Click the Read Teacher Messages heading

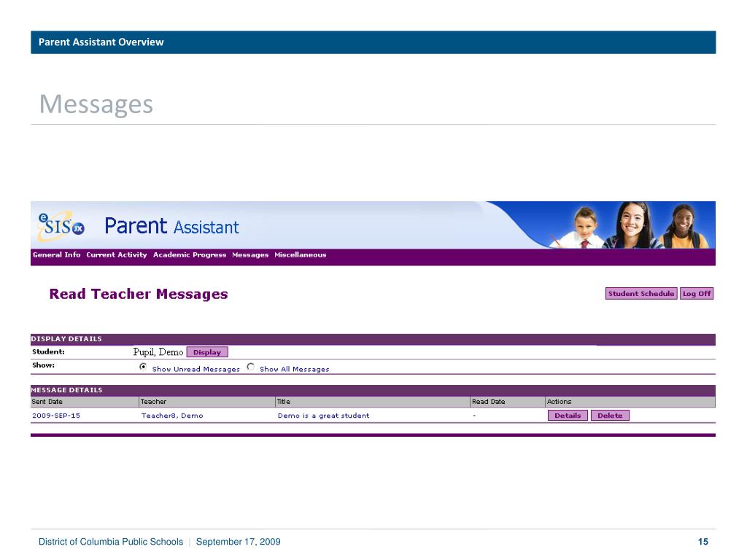click(x=139, y=294)
